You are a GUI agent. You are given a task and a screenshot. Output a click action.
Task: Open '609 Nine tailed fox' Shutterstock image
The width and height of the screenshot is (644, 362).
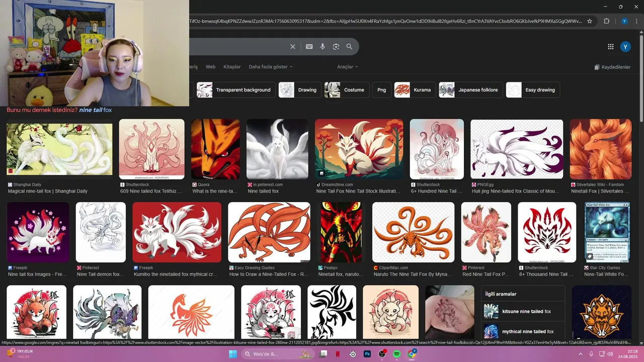[x=151, y=149]
